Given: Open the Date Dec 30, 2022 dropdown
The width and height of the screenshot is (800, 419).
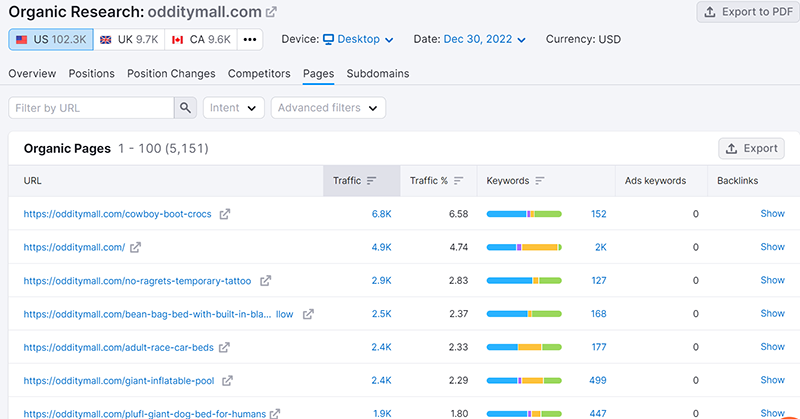Looking at the screenshot, I should [484, 39].
